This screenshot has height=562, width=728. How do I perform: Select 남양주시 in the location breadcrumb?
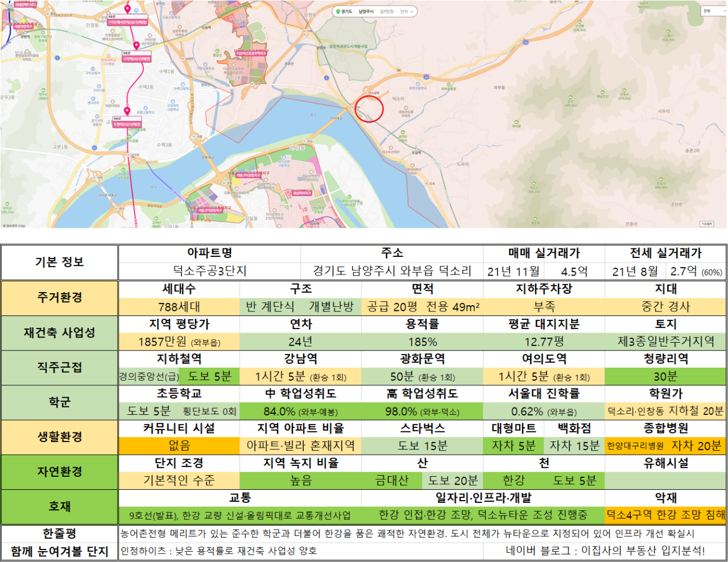[x=366, y=11]
